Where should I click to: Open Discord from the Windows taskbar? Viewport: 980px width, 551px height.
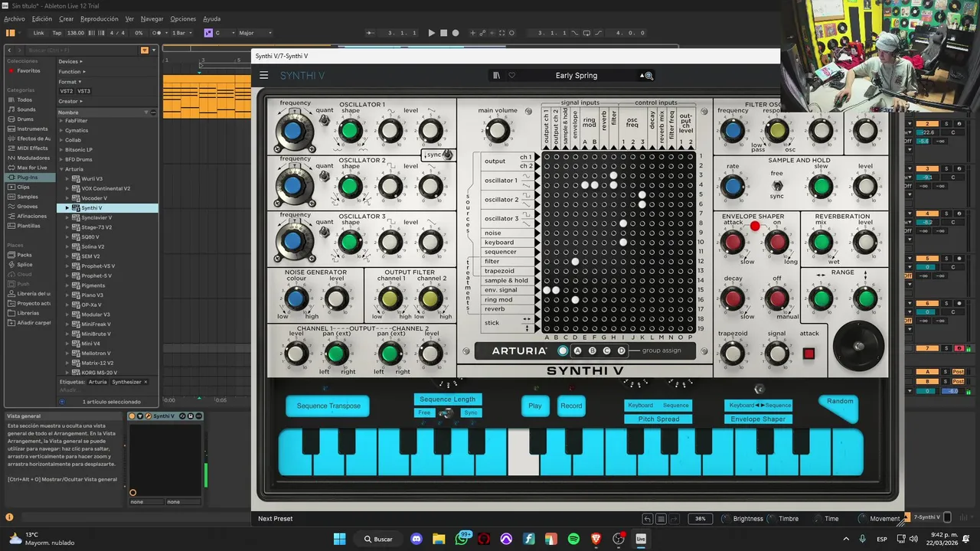coord(416,539)
